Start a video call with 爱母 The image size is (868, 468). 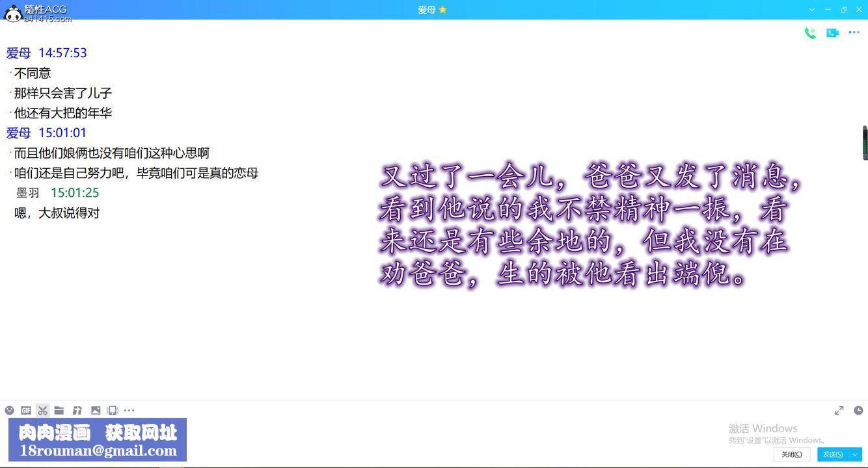[x=832, y=32]
